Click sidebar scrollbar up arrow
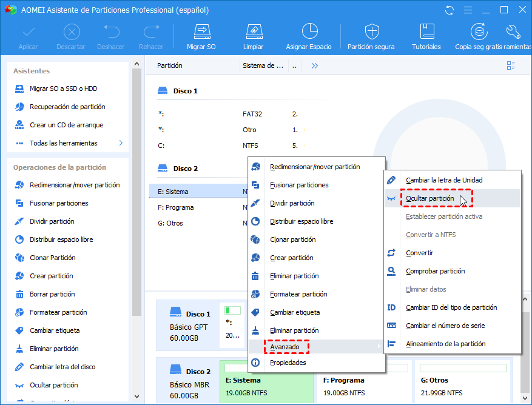Screen dimensions: 532x405 tap(136, 64)
